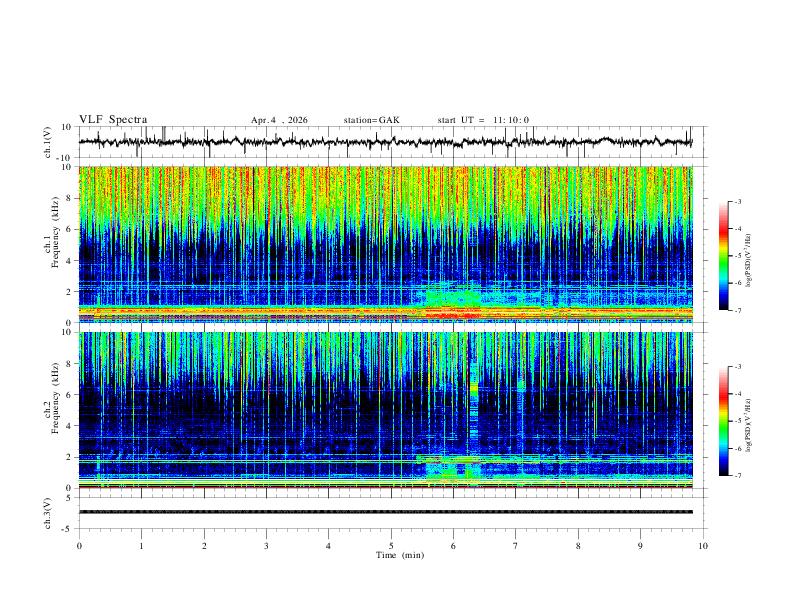Click the "station=GAK" label
The height and width of the screenshot is (612, 792).
point(372,120)
